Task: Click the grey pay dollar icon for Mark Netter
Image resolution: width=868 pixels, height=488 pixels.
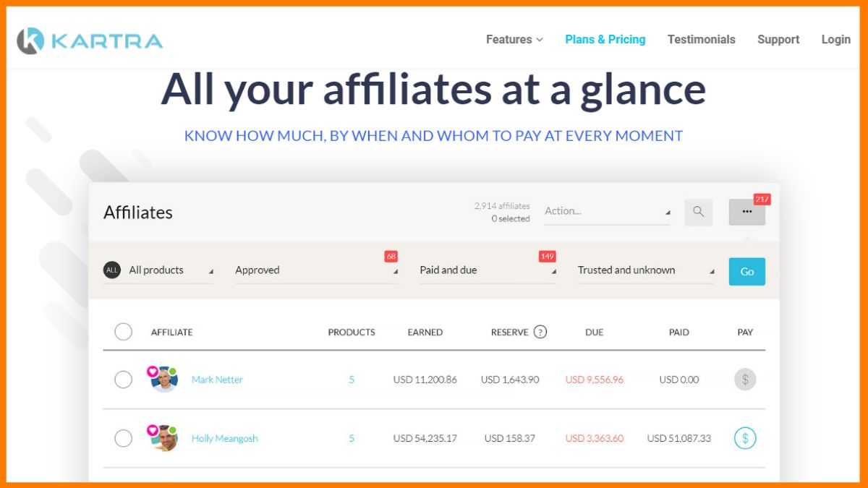Action: click(x=745, y=380)
